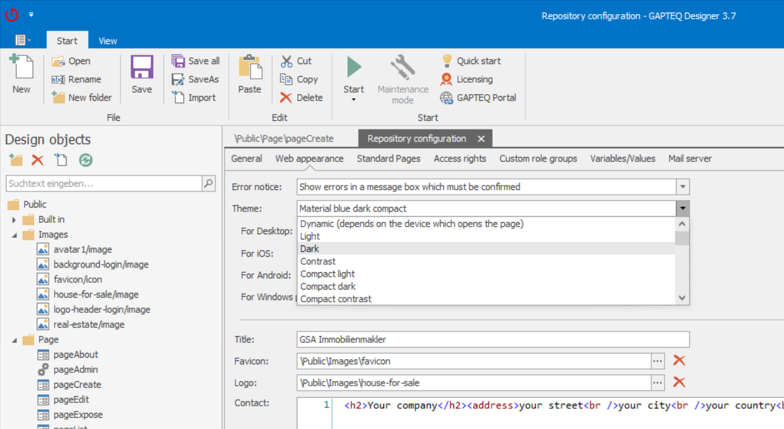Image resolution: width=784 pixels, height=429 pixels.
Task: Switch to the Access rights tab
Action: (x=459, y=159)
